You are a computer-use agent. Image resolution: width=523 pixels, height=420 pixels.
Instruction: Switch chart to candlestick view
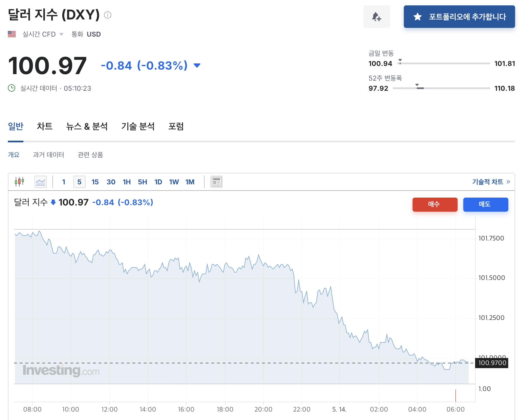point(19,182)
